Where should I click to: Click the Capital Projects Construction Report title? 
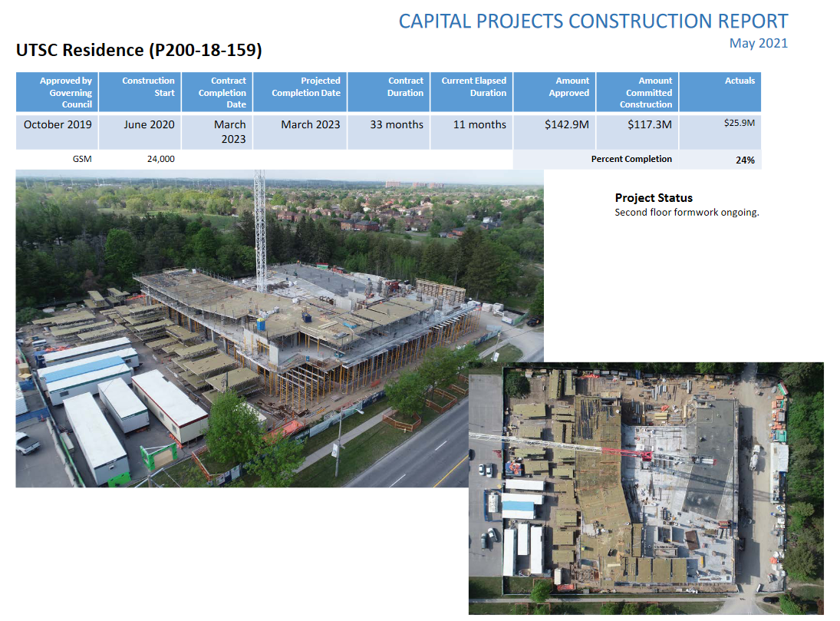pos(593,21)
